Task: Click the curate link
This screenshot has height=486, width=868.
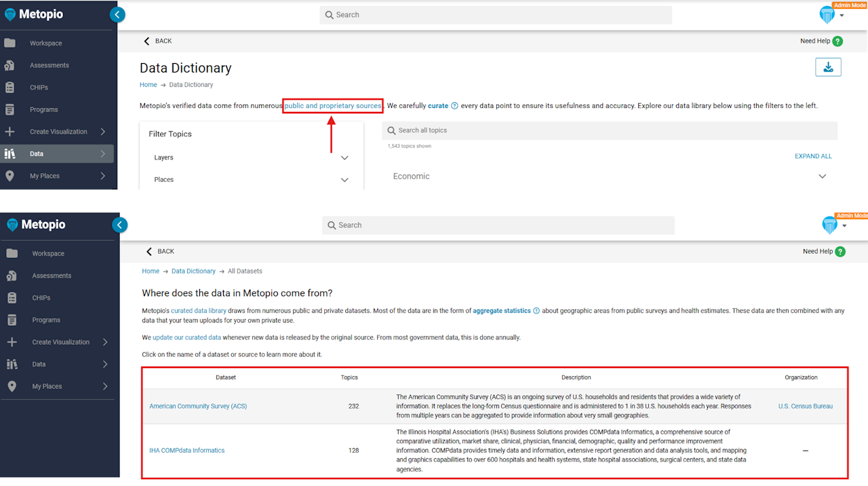Action: pos(438,106)
